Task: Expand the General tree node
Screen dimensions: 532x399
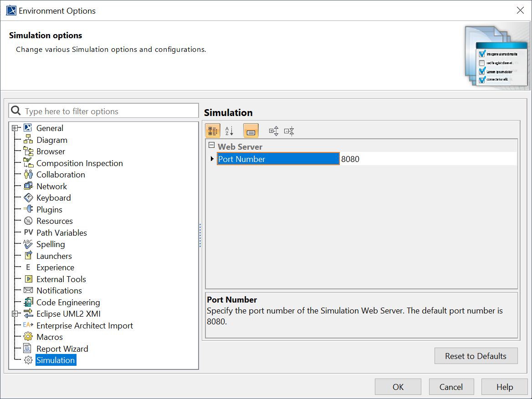Action: [x=15, y=128]
